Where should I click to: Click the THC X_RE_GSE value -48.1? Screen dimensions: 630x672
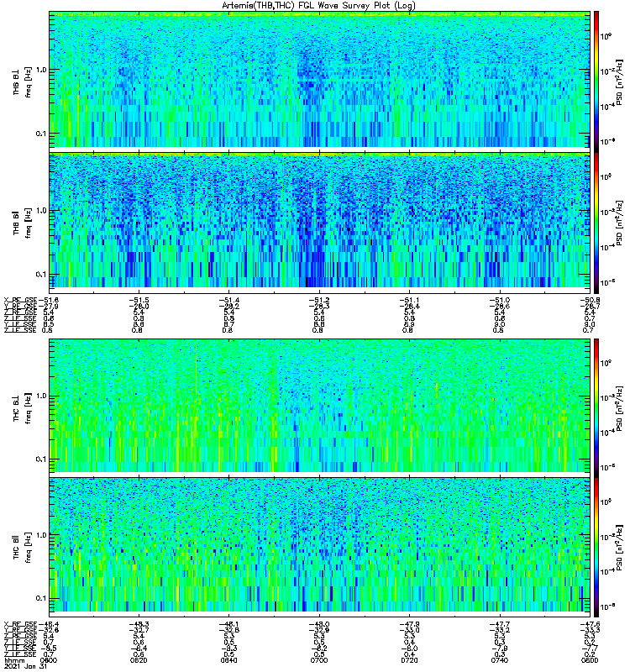tap(228, 624)
